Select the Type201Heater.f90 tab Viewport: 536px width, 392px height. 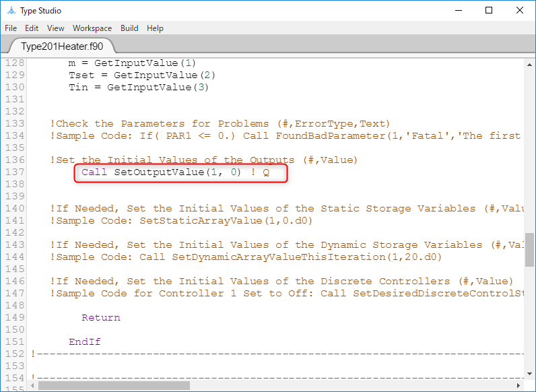61,46
